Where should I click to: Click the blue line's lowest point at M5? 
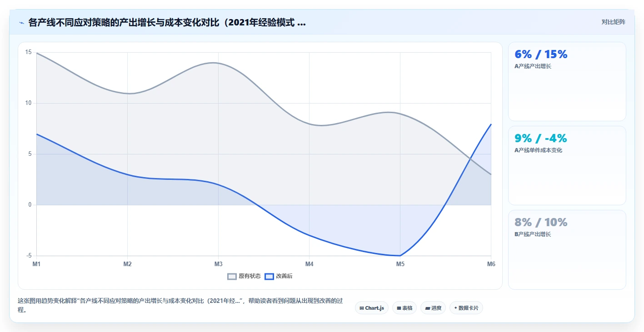400,256
